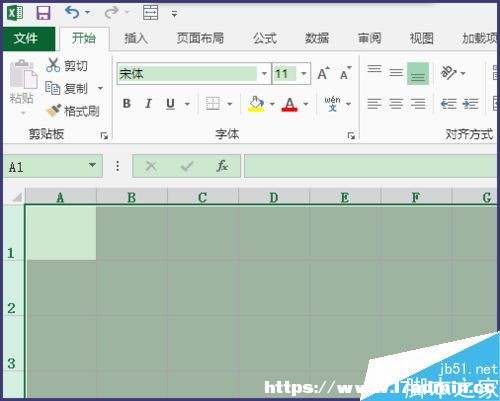This screenshot has height=401, width=500.
Task: Switch to the 插入 ribbon tab
Action: click(x=136, y=38)
